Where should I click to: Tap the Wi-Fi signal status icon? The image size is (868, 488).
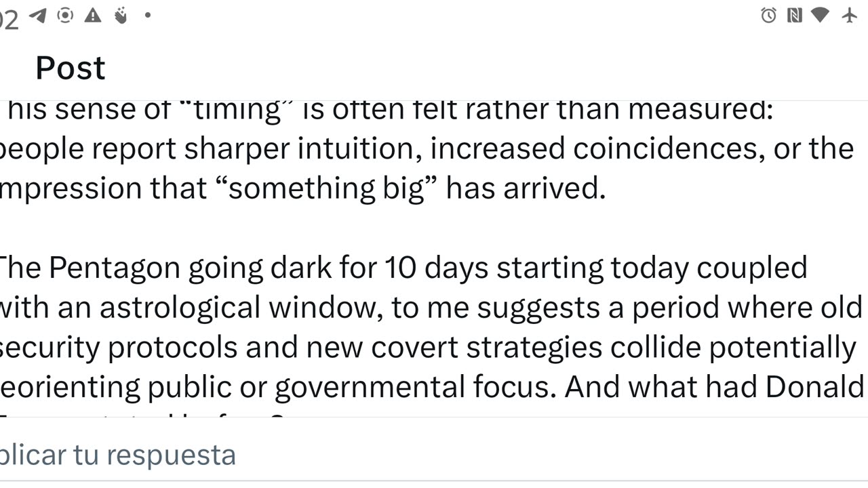pyautogui.click(x=821, y=15)
